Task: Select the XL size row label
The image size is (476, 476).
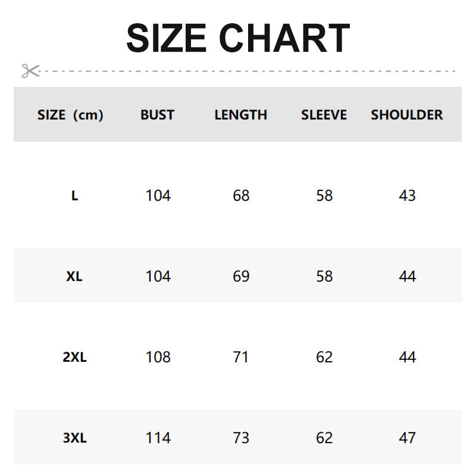Action: (x=74, y=277)
